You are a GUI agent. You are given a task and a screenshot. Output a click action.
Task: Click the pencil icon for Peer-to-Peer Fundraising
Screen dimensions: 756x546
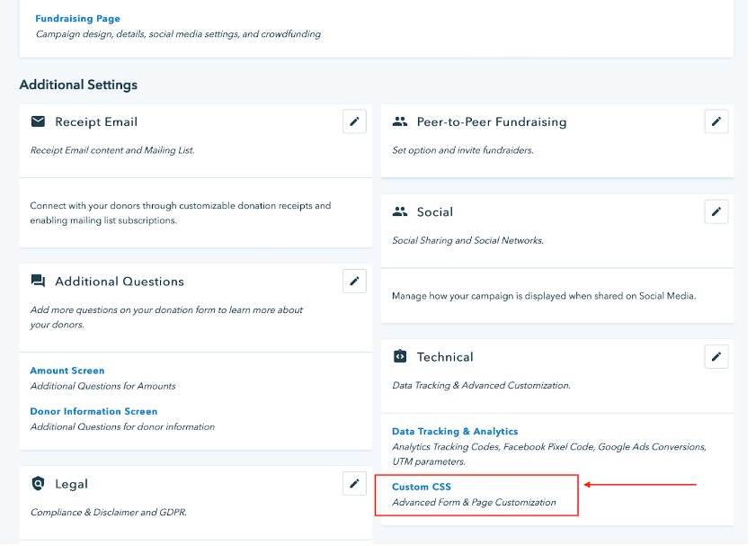click(x=716, y=121)
